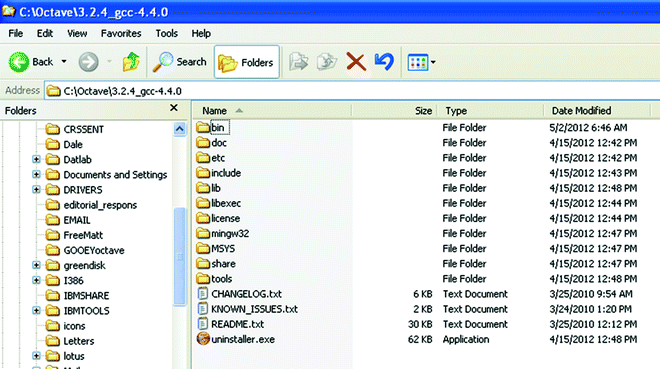Expand the greendisk tree node
This screenshot has width=660, height=369.
[36, 265]
